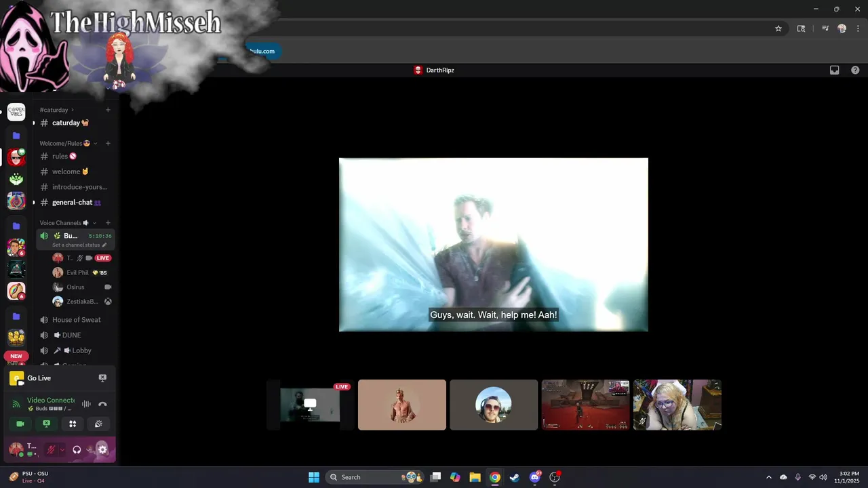This screenshot has width=868, height=488.
Task: Add a channel in Welcome/Rules category
Action: point(108,144)
